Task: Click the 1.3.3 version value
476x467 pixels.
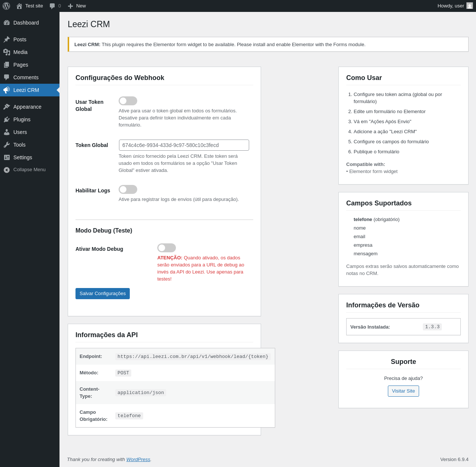Action: pyautogui.click(x=432, y=327)
